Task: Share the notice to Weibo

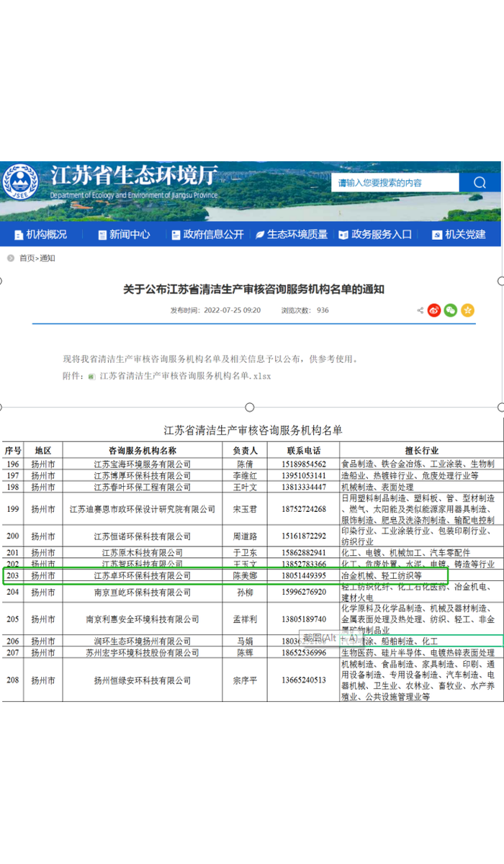Action: coord(434,310)
